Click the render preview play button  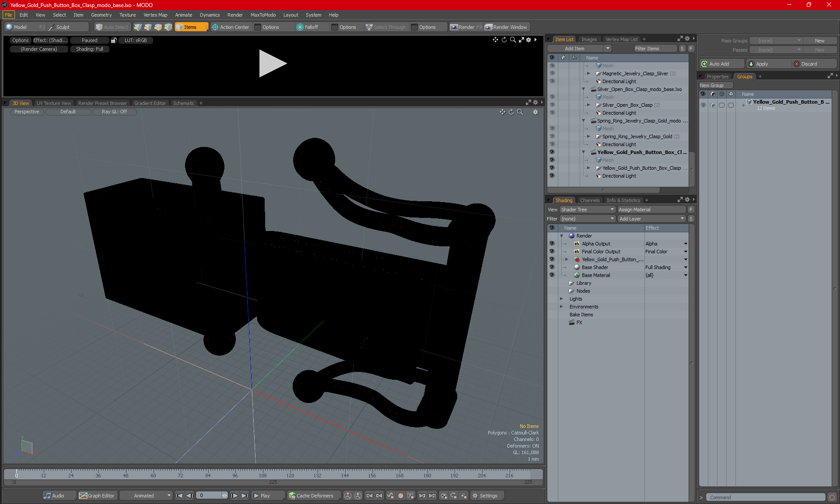click(272, 63)
